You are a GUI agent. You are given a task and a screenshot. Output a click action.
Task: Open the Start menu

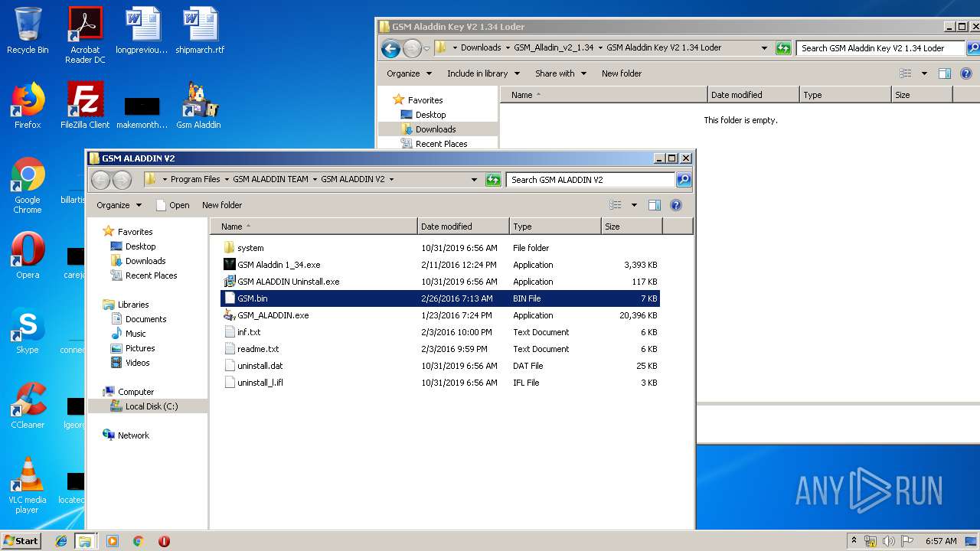(x=21, y=541)
